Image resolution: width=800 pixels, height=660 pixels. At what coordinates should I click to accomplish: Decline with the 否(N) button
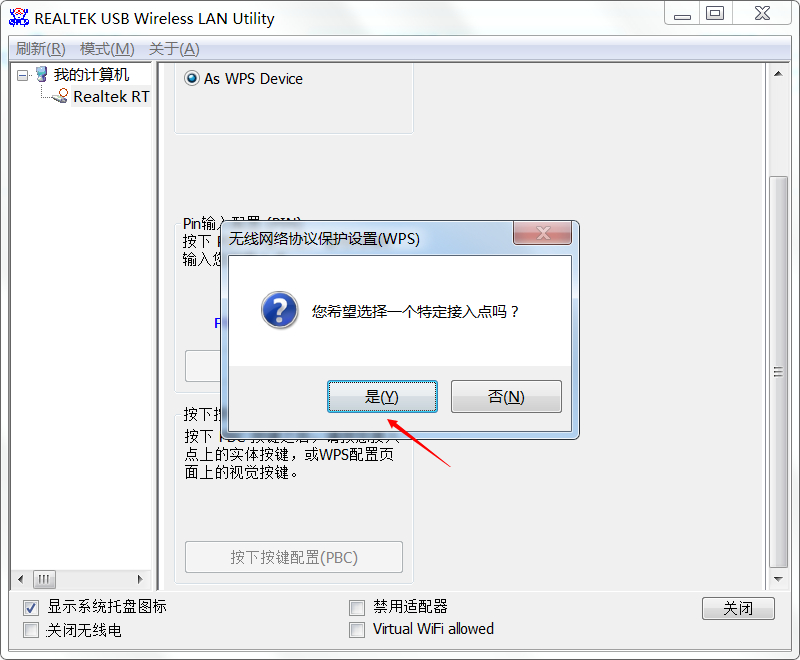(x=506, y=396)
